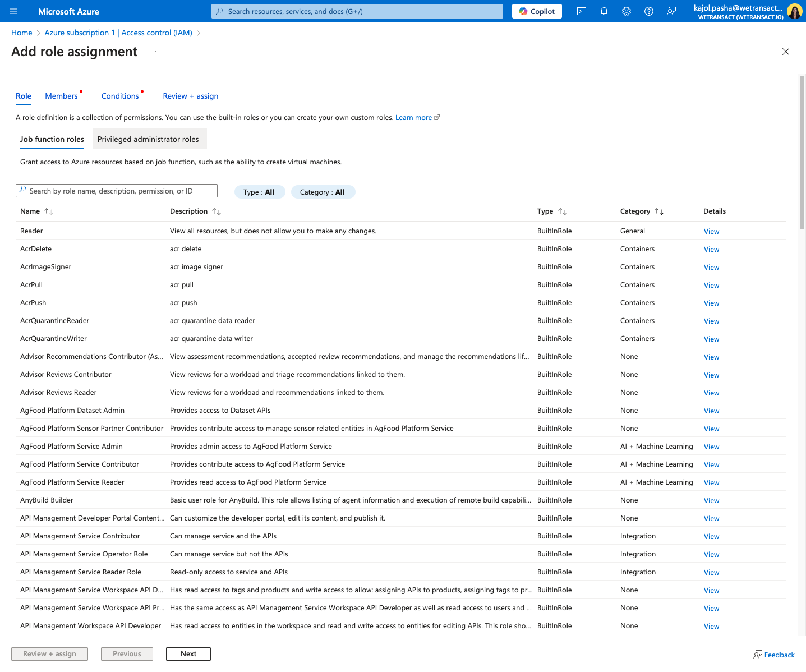Viewport: 806px width, 672px height.
Task: Open Cloud Shell from the top bar
Action: point(582,11)
